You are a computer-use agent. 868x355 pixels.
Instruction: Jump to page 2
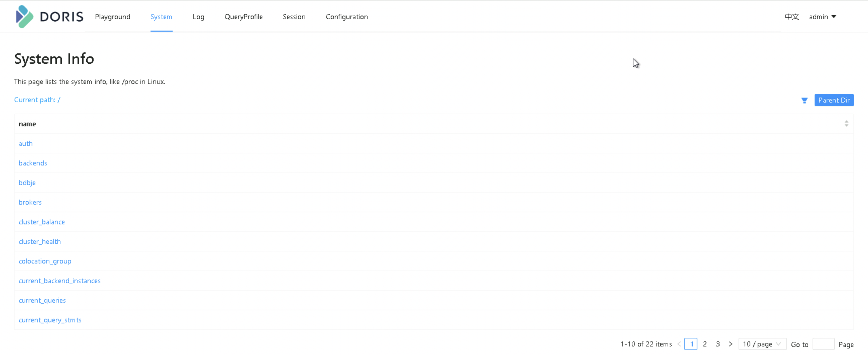tap(705, 344)
